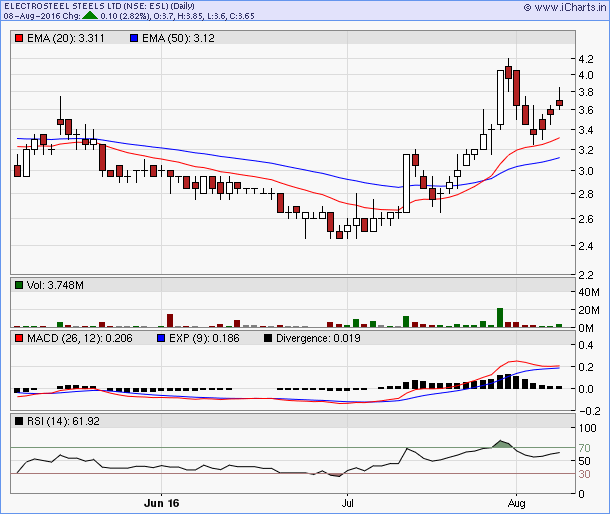The height and width of the screenshot is (514, 610).
Task: Click the 2.8 price axis label
Action: tap(586, 194)
